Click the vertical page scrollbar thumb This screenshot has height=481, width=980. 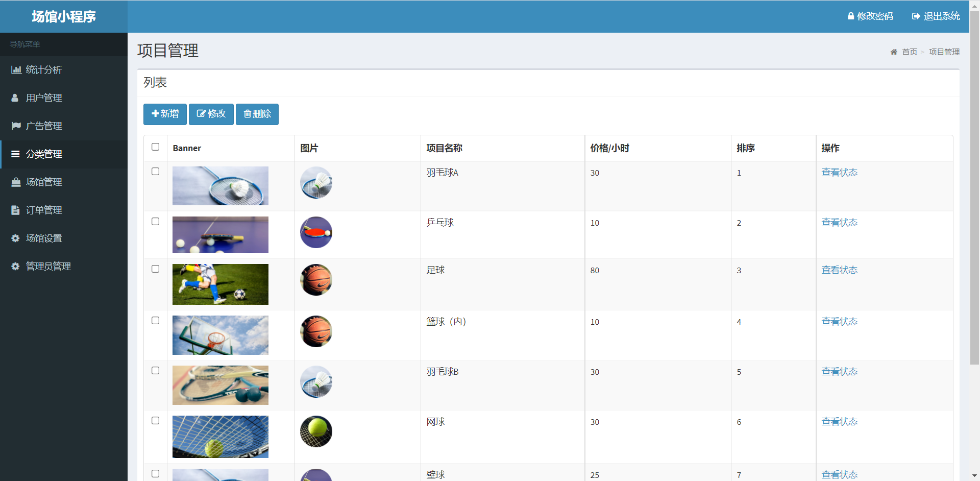tap(974, 188)
